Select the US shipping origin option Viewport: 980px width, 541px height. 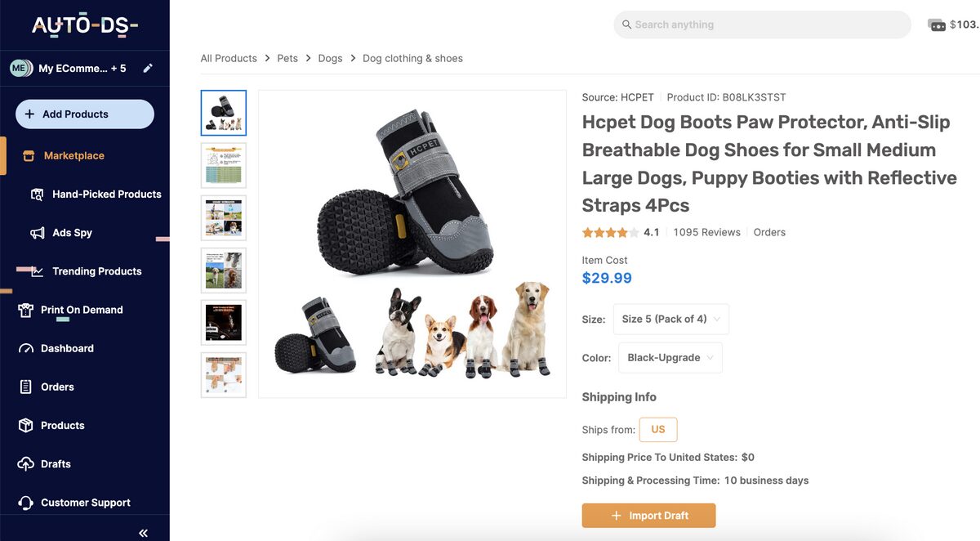(x=658, y=429)
